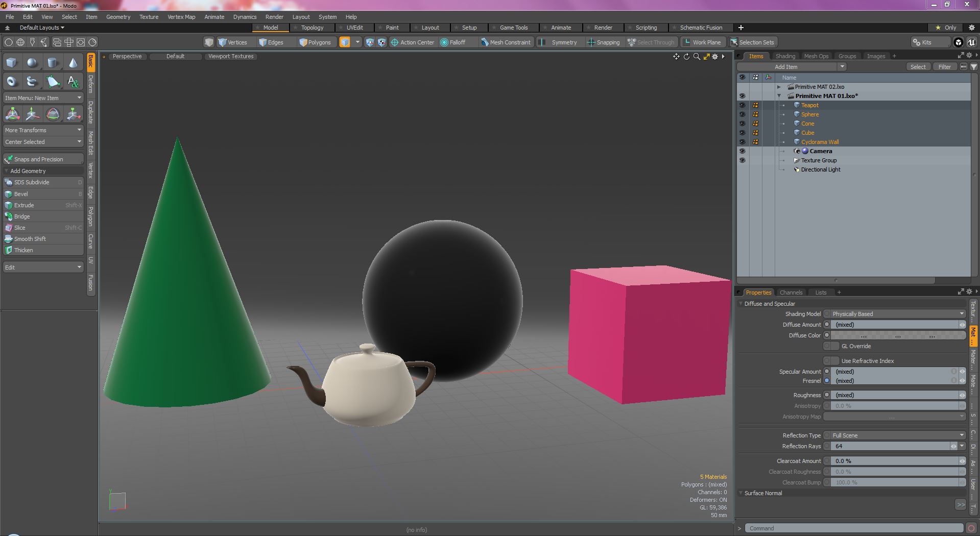The height and width of the screenshot is (536, 980).
Task: Select the sphere primitive tool
Action: tap(32, 63)
